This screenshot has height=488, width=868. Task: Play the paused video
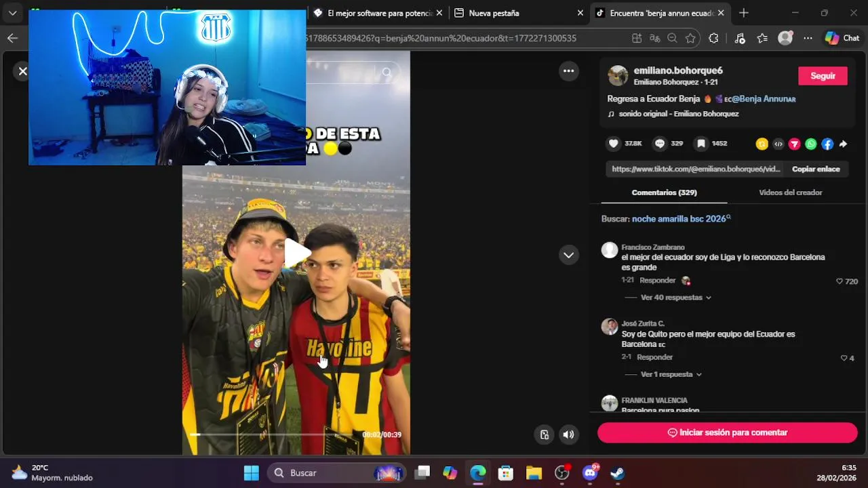pos(296,253)
